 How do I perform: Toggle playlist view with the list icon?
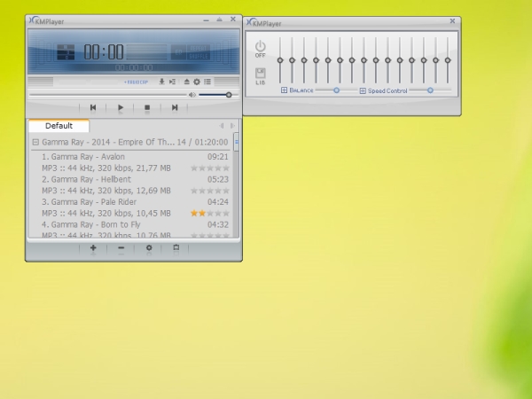tap(207, 82)
